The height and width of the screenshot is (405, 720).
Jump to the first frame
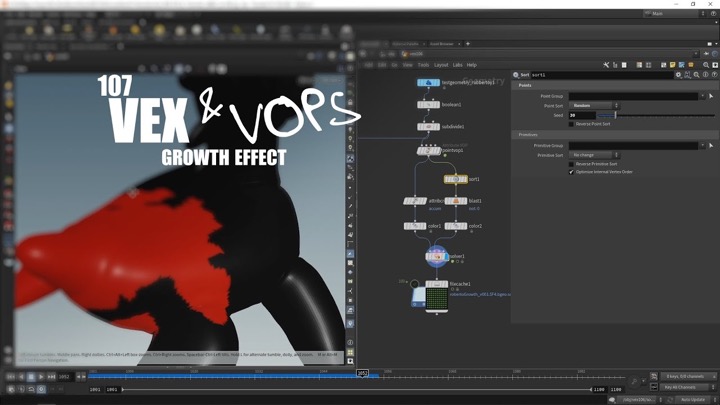(11, 377)
